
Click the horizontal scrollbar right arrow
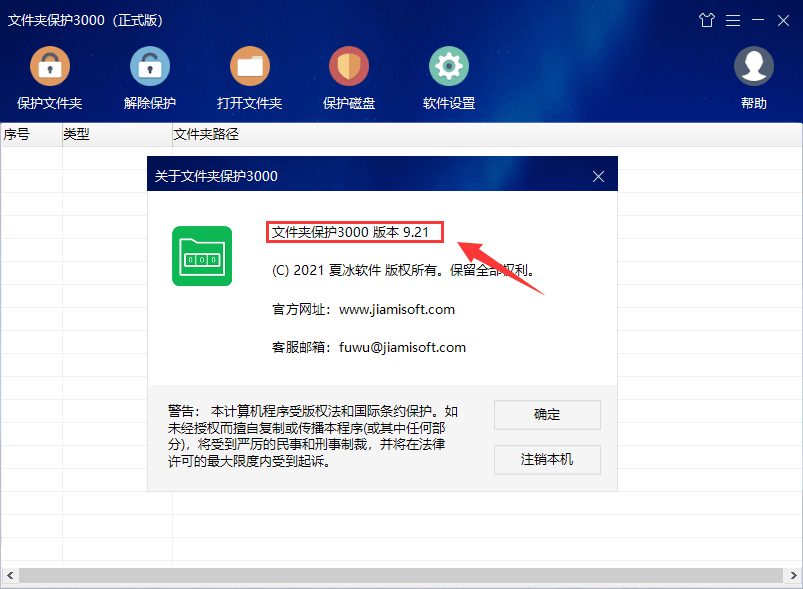[793, 575]
